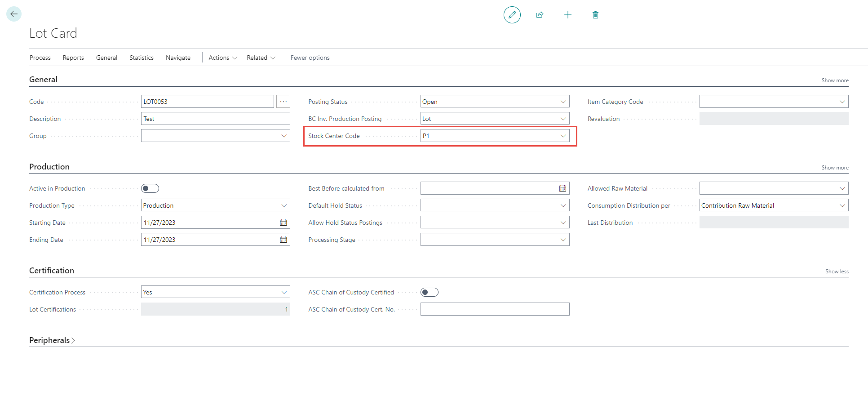The width and height of the screenshot is (868, 401).
Task: Toggle the Active in Production switch
Action: (x=150, y=188)
